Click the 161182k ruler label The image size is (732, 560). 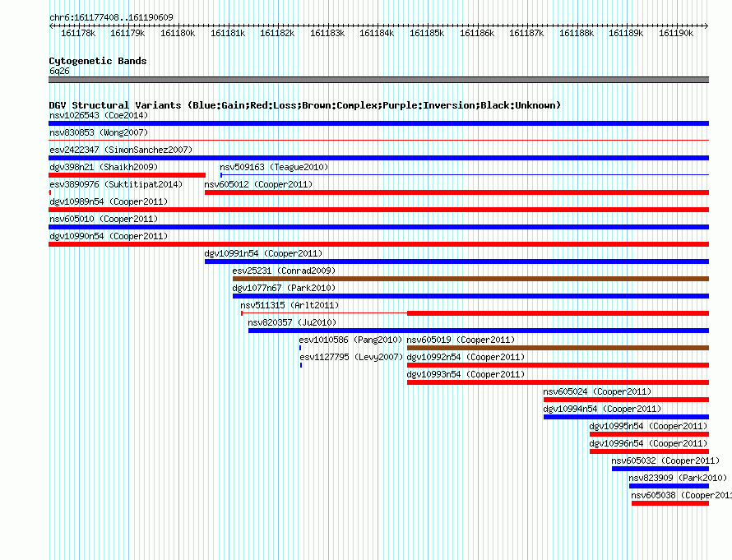(x=277, y=33)
